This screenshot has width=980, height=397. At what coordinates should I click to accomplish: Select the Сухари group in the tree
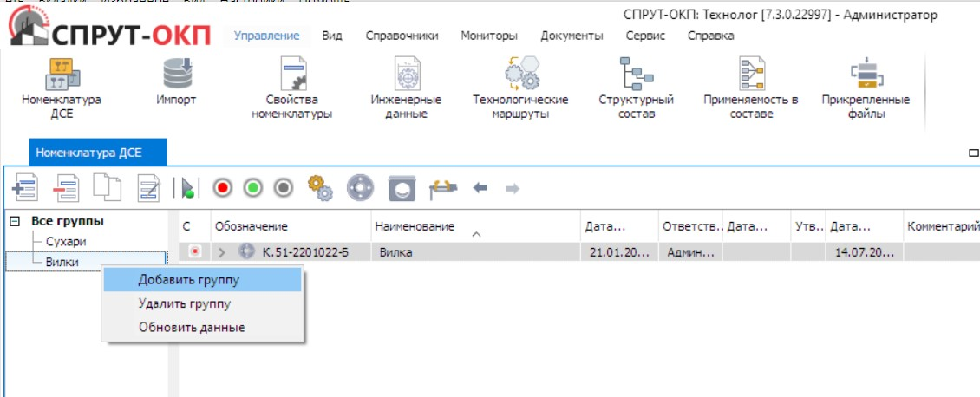click(x=66, y=241)
